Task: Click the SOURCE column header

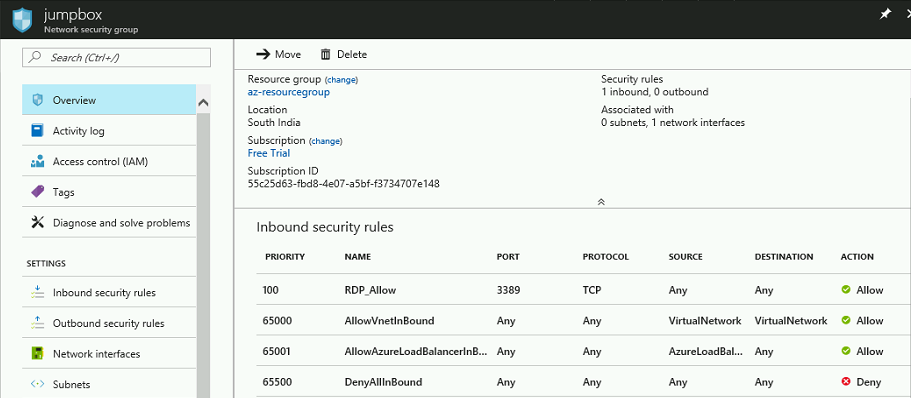Action: (686, 256)
